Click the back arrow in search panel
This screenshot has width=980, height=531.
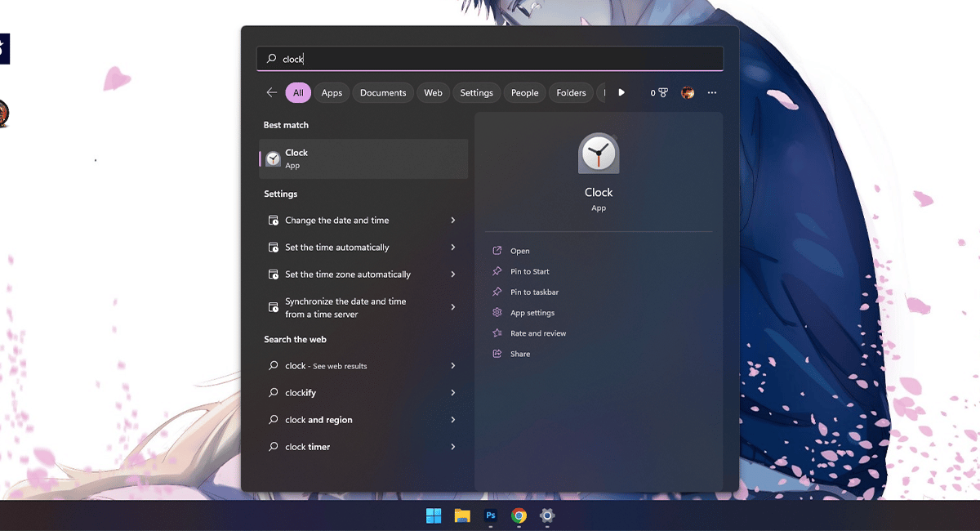point(272,93)
